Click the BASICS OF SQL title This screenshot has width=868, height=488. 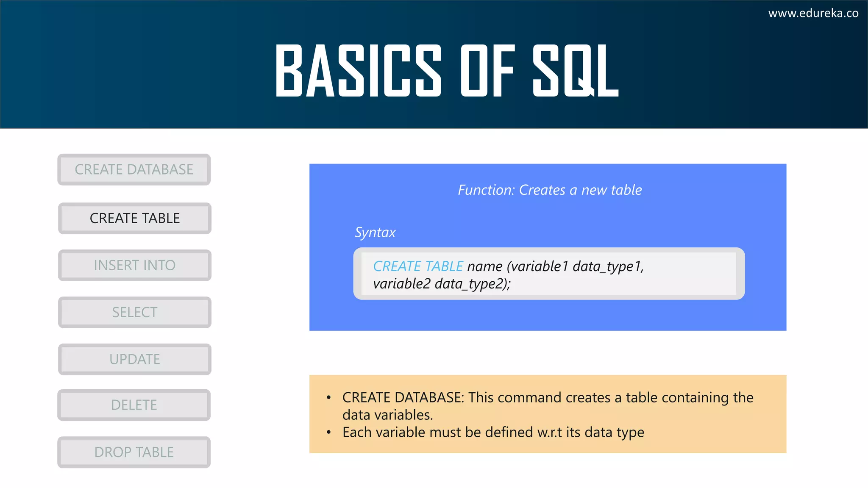[x=447, y=70]
